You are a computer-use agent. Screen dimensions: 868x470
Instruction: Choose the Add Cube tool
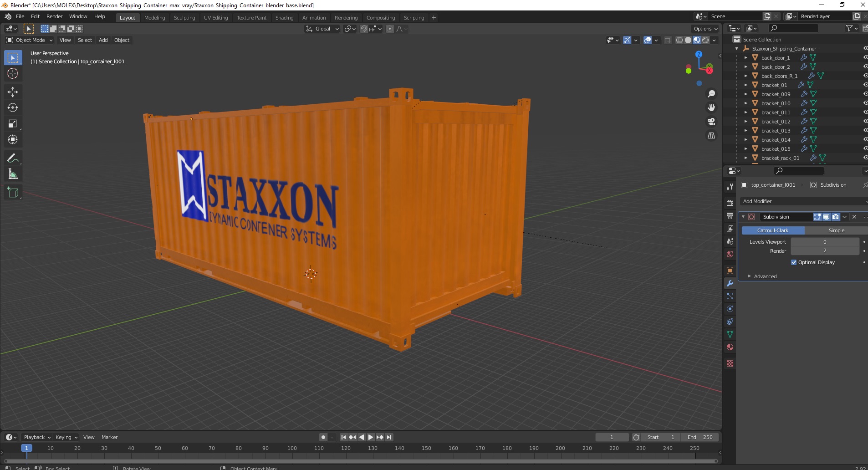(x=13, y=193)
